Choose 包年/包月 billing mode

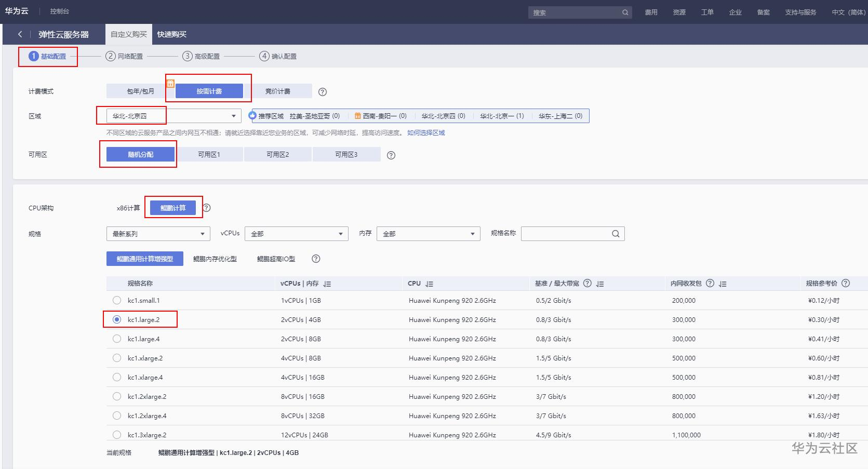pos(141,91)
